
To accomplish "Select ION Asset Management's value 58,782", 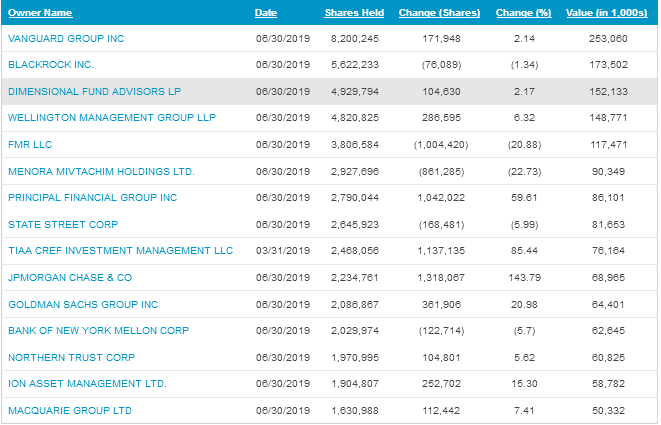I will (x=608, y=385).
